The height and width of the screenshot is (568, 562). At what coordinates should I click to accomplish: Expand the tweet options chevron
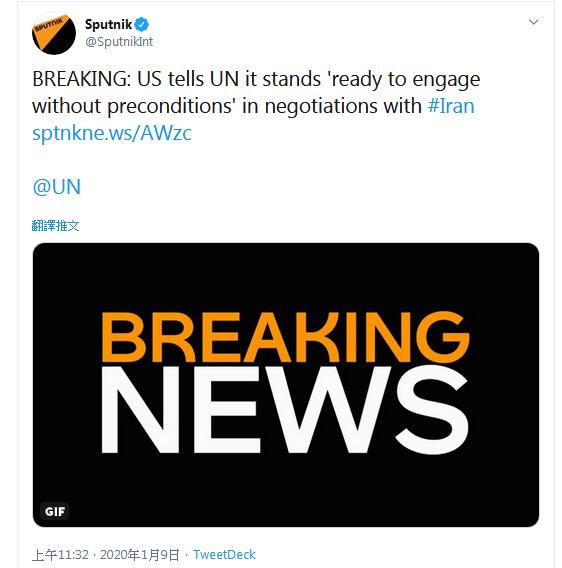[x=533, y=22]
